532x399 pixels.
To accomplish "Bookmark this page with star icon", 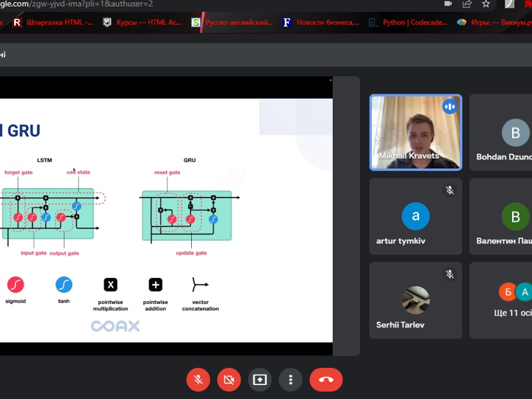I will (486, 4).
